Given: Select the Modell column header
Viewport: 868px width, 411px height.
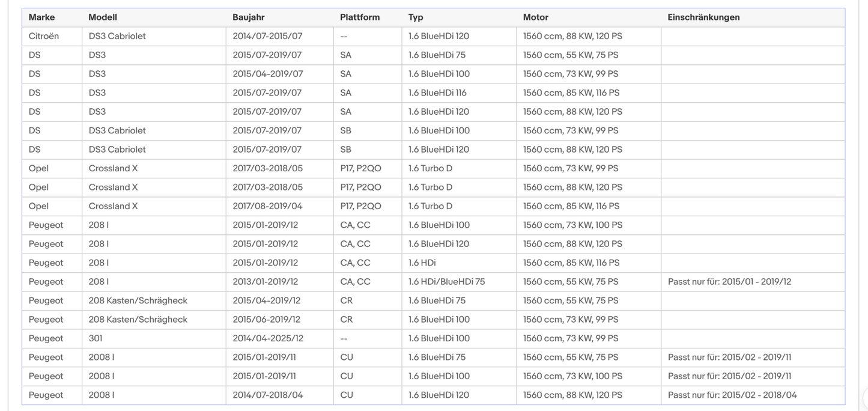Looking at the screenshot, I should 103,17.
